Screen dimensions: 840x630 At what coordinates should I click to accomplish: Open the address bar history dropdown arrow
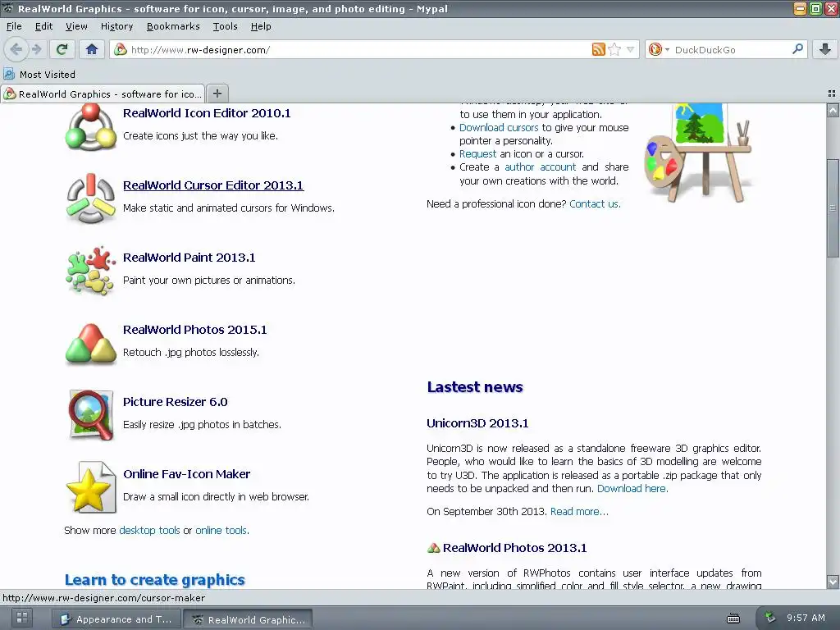coord(630,49)
